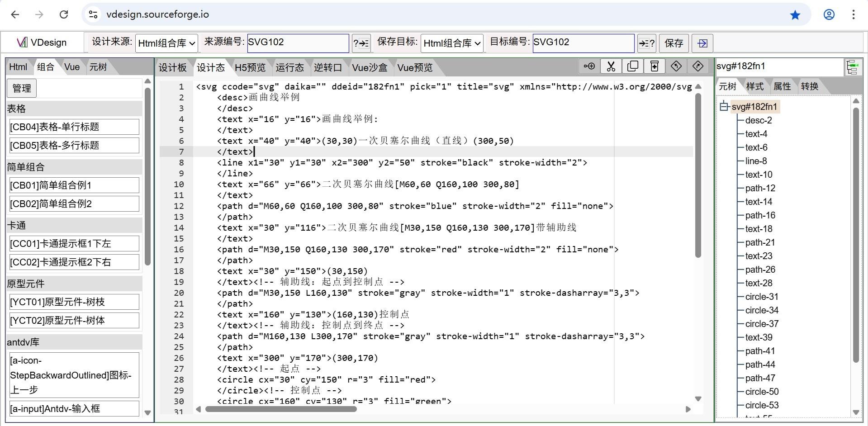Click the 保存 button
Viewport: 868px width, 426px height.
tap(674, 43)
